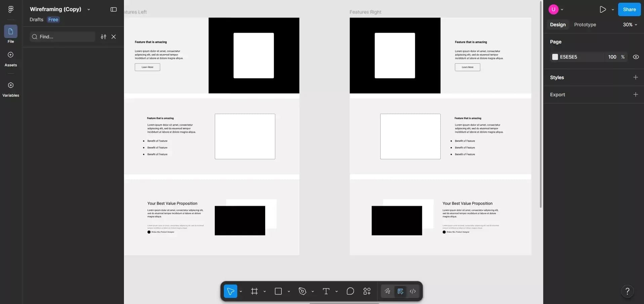This screenshot has height=304, width=644.
Task: Open the Assets panel
Action: pyautogui.click(x=11, y=59)
